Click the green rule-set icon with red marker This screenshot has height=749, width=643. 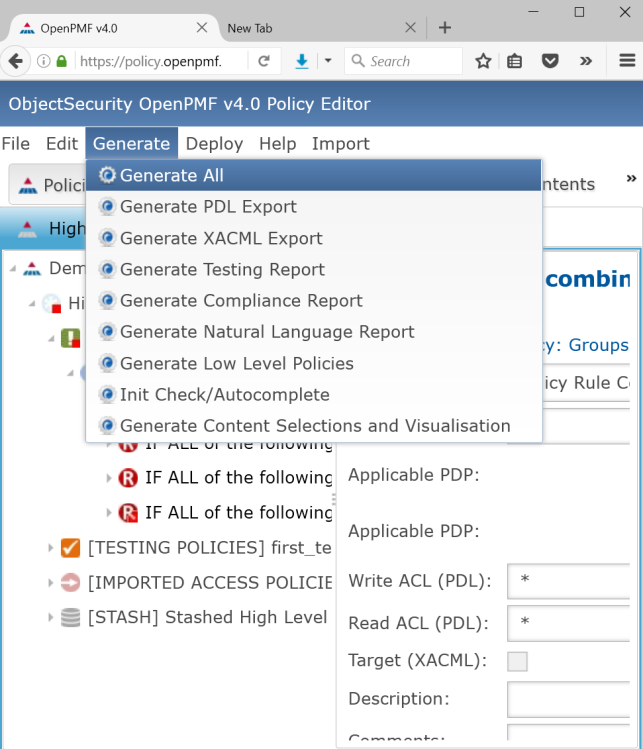click(x=71, y=338)
